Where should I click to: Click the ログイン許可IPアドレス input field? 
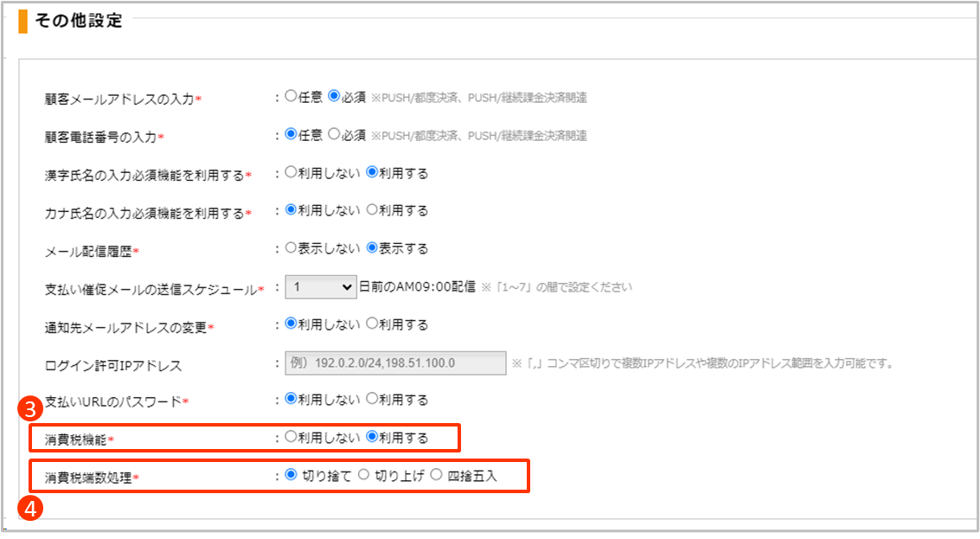(395, 363)
